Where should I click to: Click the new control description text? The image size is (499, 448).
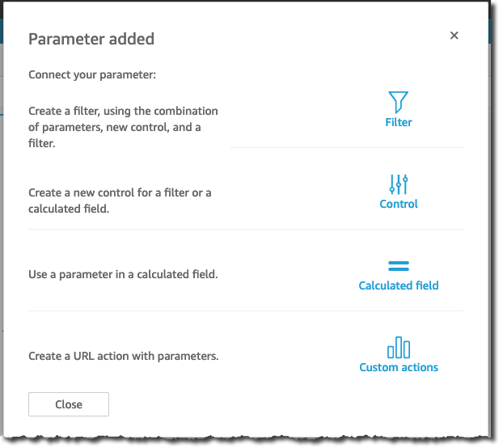[120, 201]
